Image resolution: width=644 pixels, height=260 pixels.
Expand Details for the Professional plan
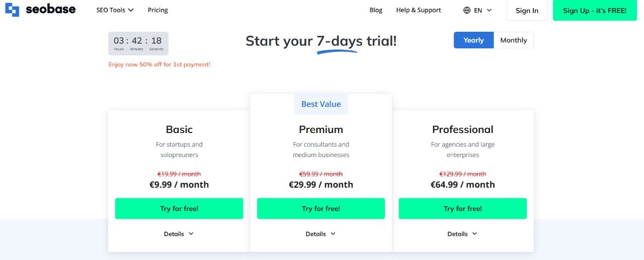463,234
